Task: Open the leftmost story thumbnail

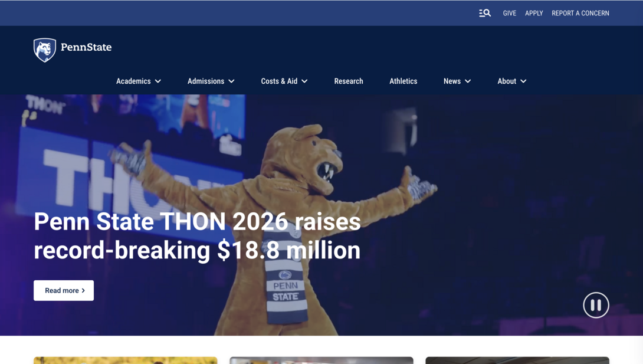Action: click(125, 360)
